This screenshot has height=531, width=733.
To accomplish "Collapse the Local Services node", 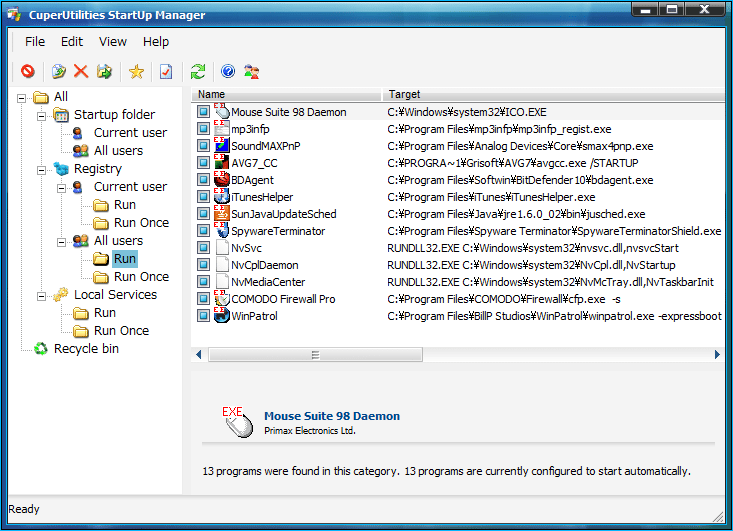I will coord(41,296).
